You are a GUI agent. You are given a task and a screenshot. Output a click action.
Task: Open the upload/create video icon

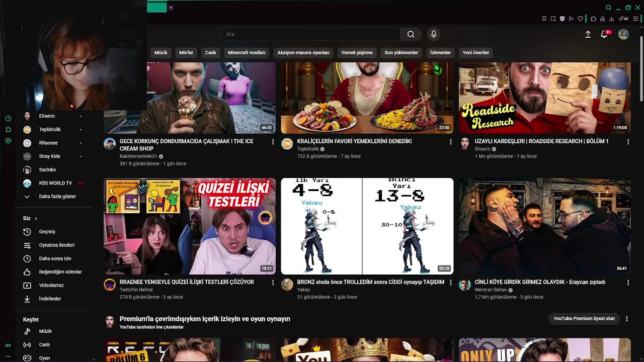588,34
